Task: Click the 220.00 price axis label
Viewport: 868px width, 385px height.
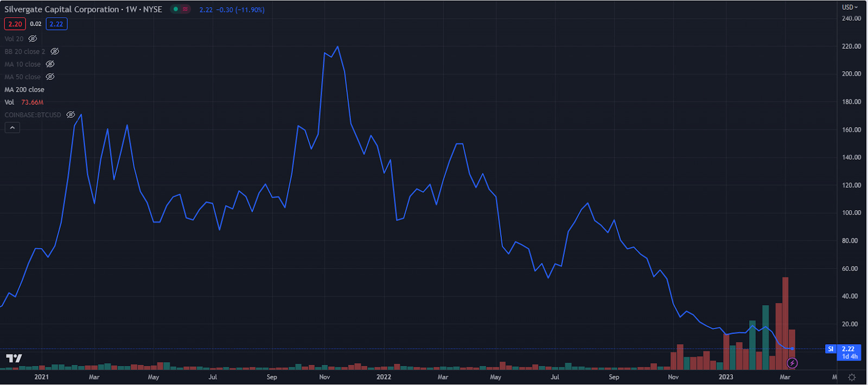Action: [x=851, y=46]
